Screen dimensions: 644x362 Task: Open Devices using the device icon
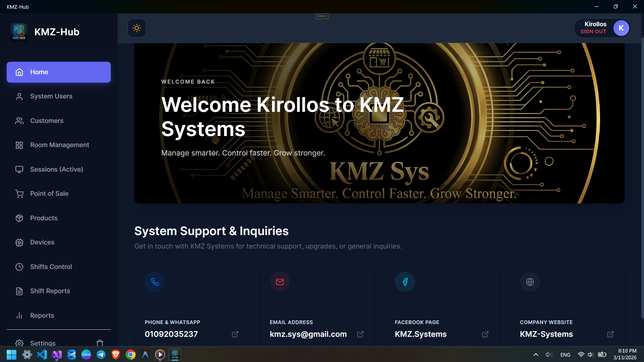coord(19,242)
